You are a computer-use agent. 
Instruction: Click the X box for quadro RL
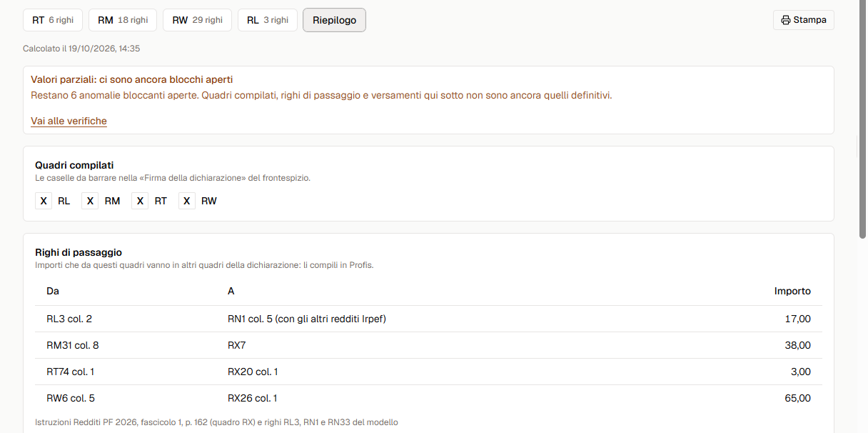[44, 201]
